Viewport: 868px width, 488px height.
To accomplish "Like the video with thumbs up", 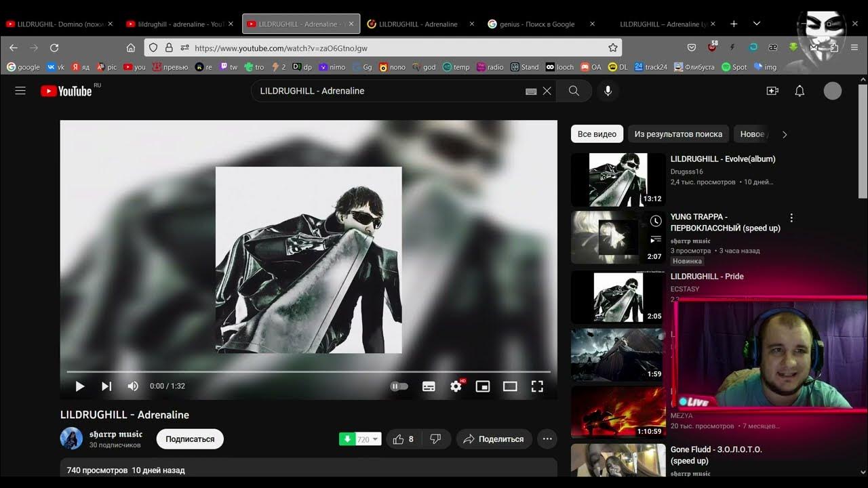I will pyautogui.click(x=403, y=439).
